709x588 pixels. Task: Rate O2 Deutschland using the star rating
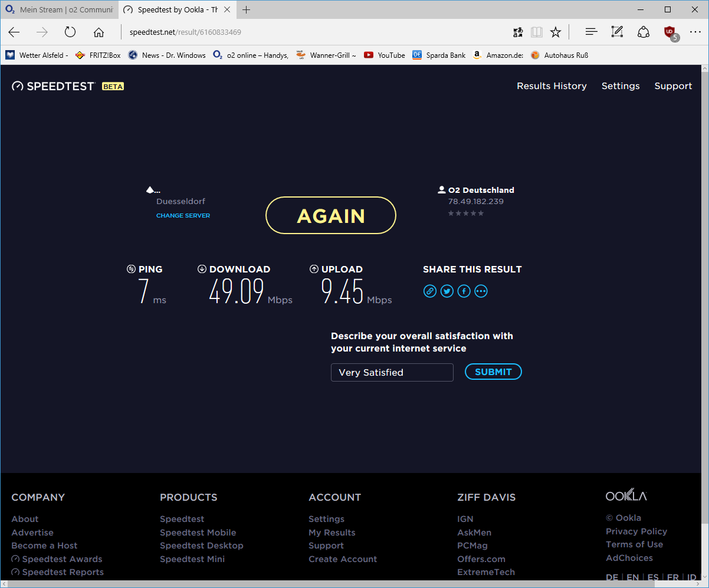[466, 213]
